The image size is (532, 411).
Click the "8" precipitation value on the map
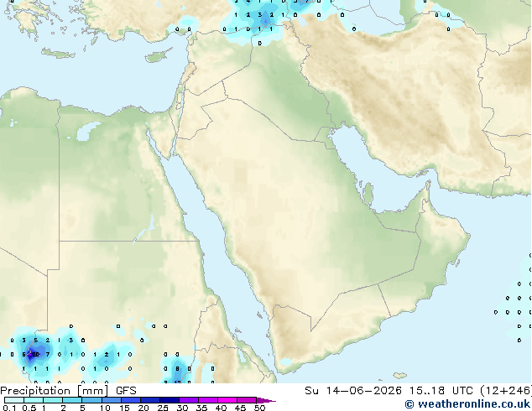[177, 368]
